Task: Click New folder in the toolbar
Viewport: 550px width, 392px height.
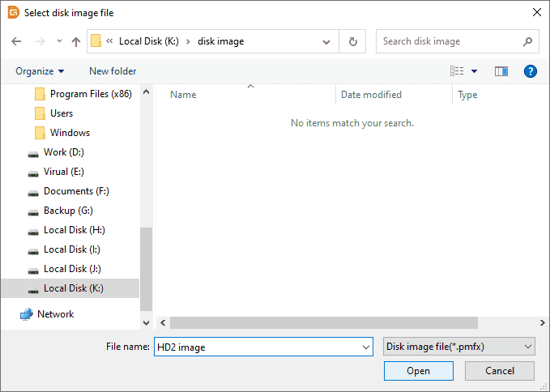Action: tap(113, 71)
